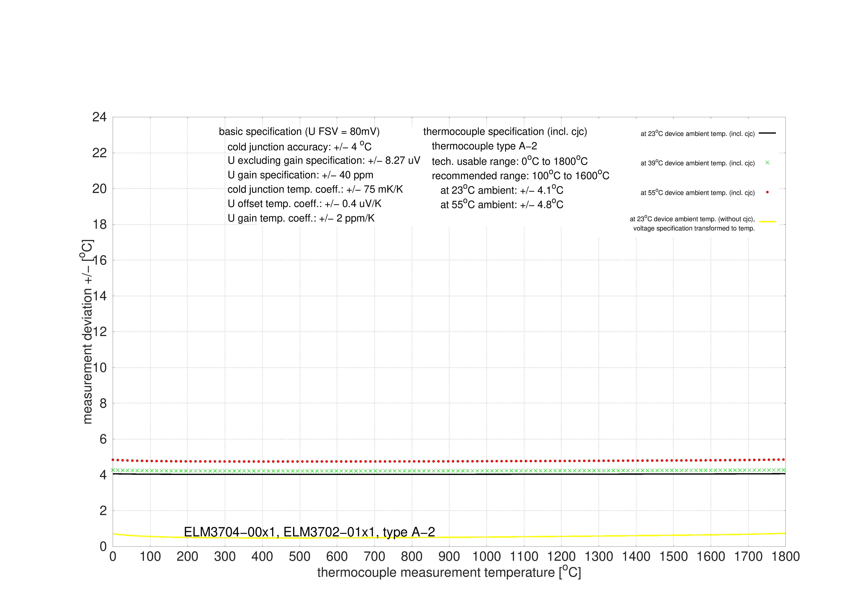This screenshot has width=868, height=614.
Task: Click 'thermocouple type A-2' line
Action: pos(484,146)
